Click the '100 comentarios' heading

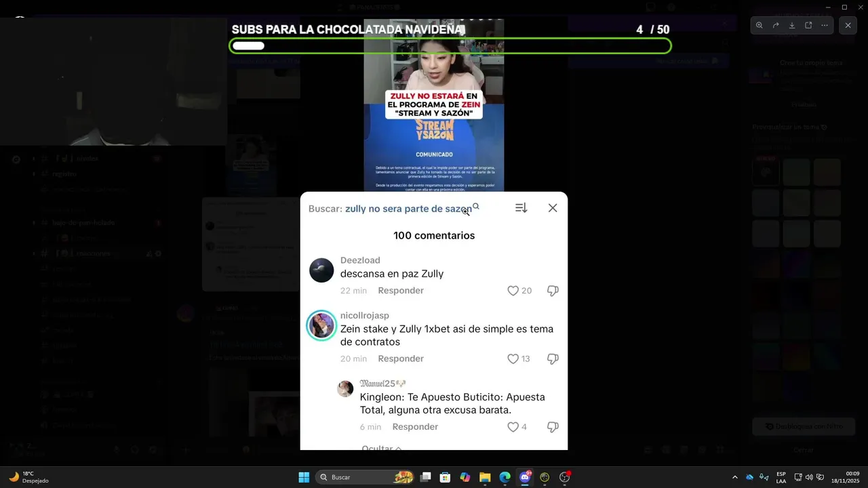[x=434, y=236]
